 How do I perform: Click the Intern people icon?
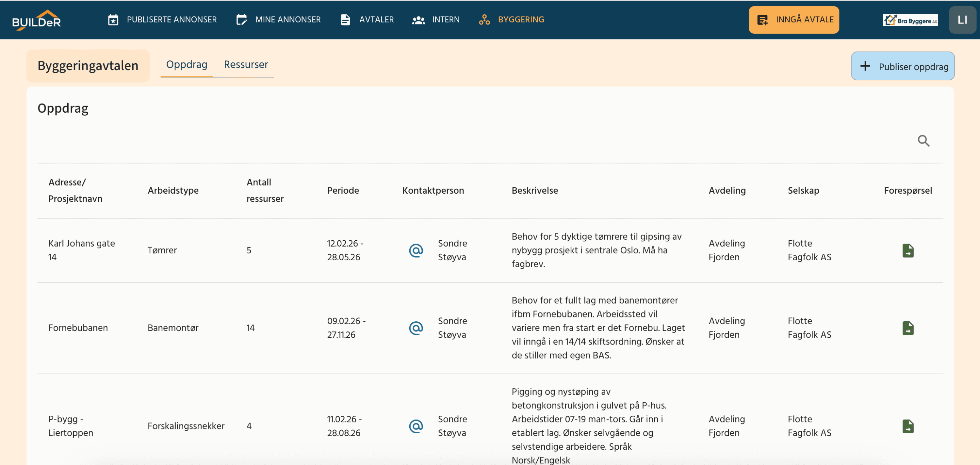(x=418, y=19)
